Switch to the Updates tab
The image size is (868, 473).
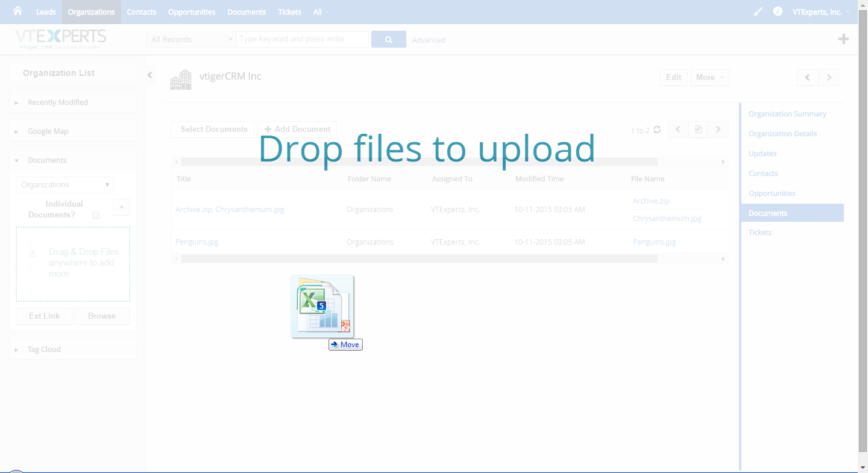pos(763,154)
